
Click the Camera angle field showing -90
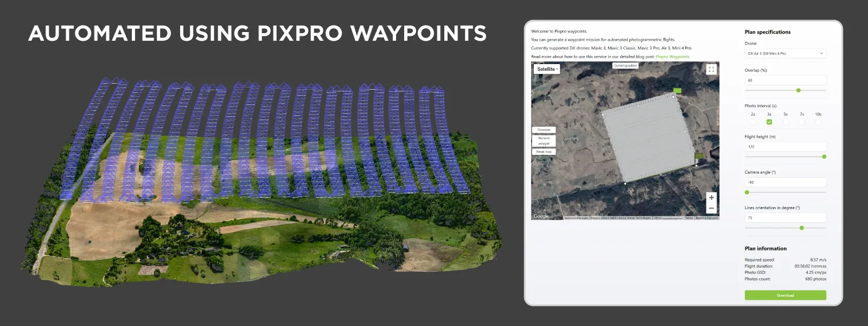pos(786,182)
